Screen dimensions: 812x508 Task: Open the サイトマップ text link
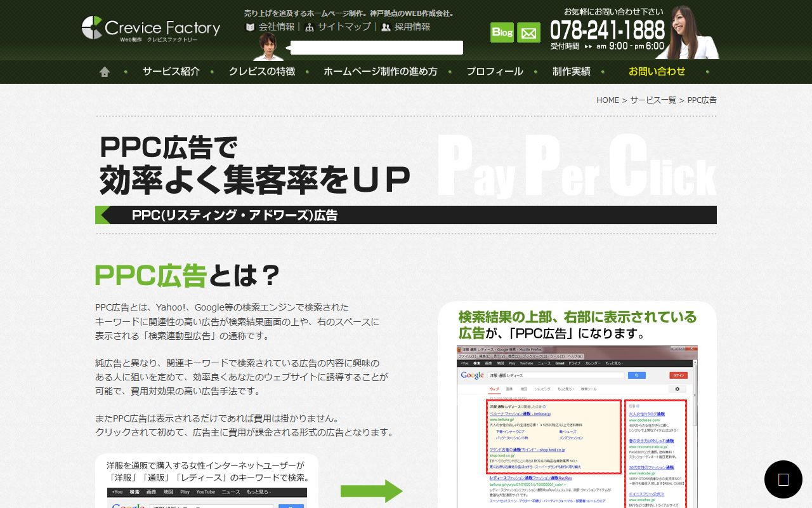[344, 27]
